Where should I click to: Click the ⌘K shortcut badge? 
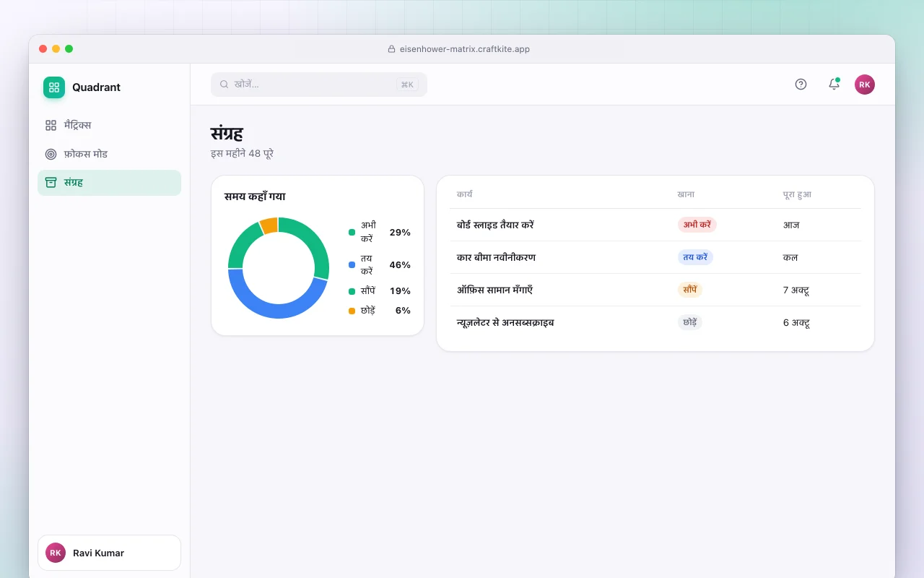pos(407,85)
